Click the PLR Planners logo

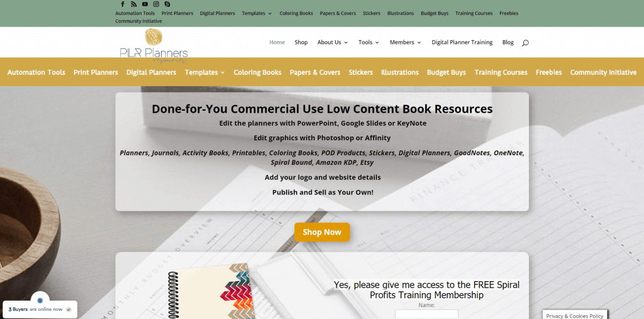click(x=153, y=46)
